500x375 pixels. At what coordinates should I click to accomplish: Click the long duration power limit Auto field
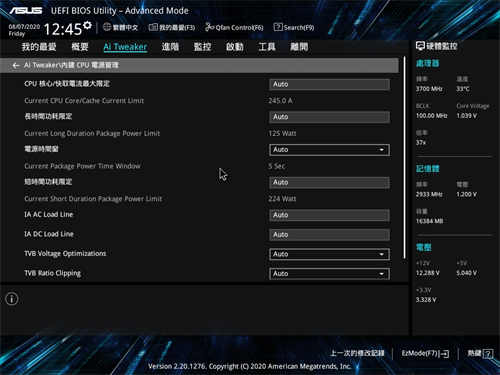tap(329, 117)
